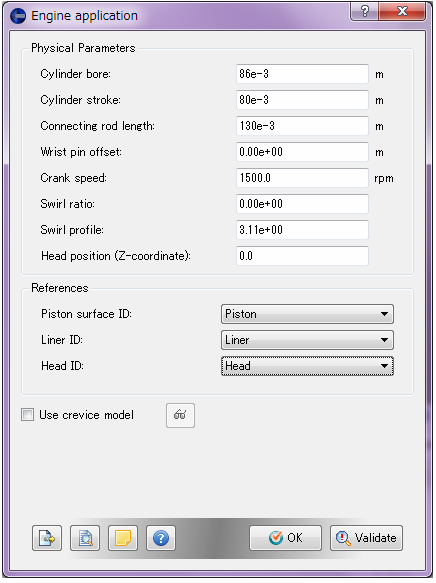Click into the Cylinder stroke field
Screen dimensions: 436x583
(302, 100)
